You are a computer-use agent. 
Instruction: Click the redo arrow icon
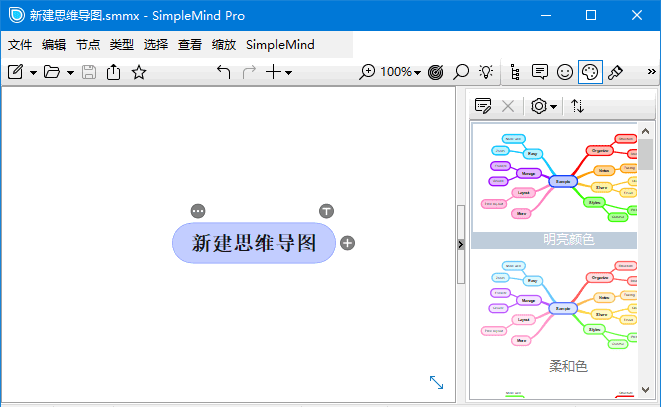pos(249,72)
